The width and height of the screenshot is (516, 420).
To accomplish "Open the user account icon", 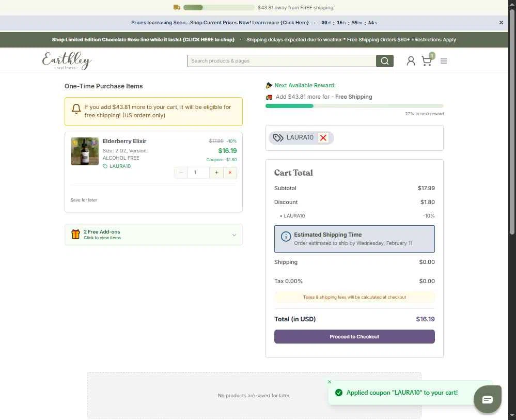I will tap(411, 61).
